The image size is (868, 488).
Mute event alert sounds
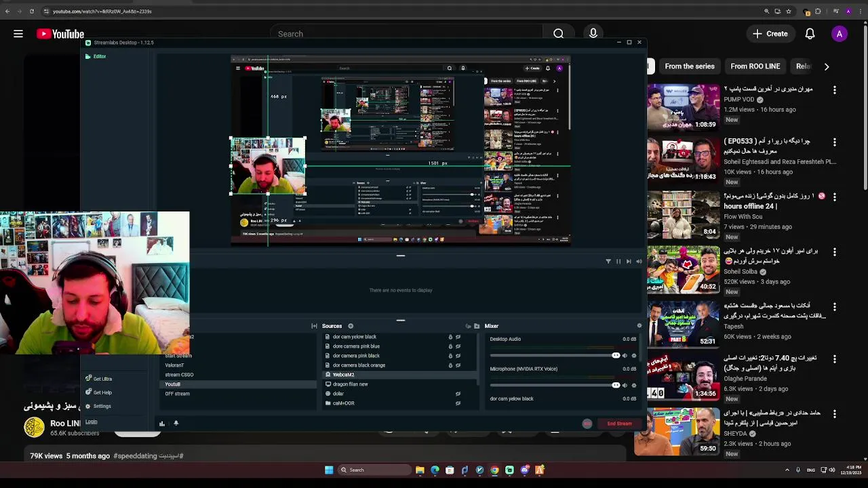(x=639, y=261)
